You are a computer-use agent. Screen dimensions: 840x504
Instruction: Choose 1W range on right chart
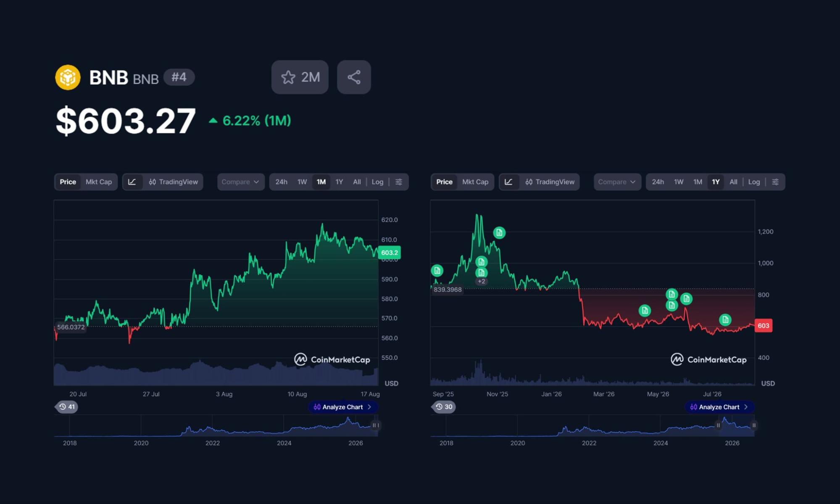pyautogui.click(x=679, y=182)
